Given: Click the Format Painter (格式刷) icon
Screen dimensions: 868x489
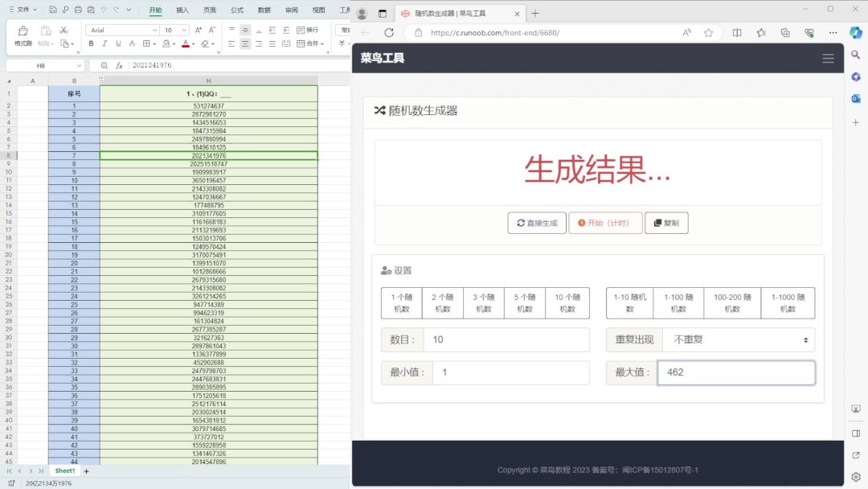Looking at the screenshot, I should pos(23,32).
